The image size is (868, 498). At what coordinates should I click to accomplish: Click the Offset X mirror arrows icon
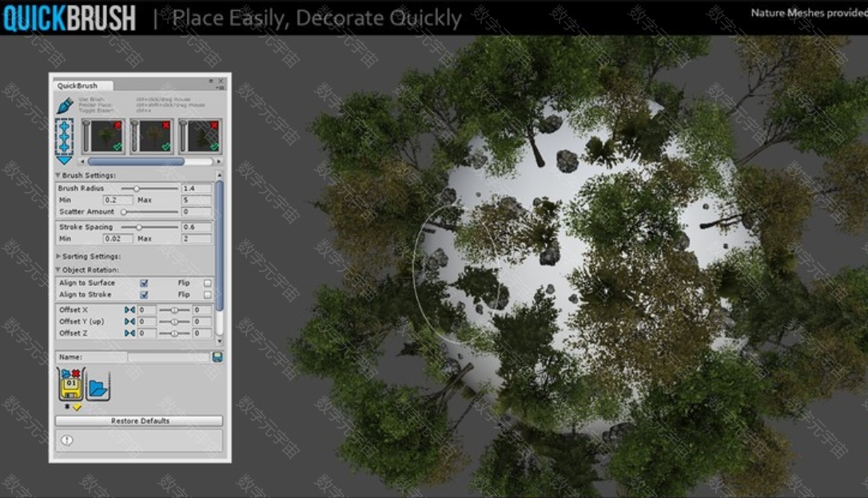(x=129, y=310)
